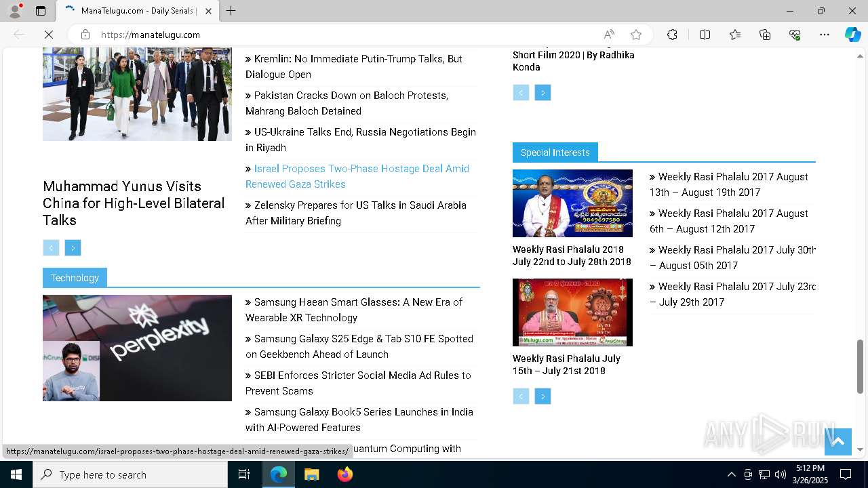Open Microsoft Edge taskbar icon
868x488 pixels.
[279, 474]
